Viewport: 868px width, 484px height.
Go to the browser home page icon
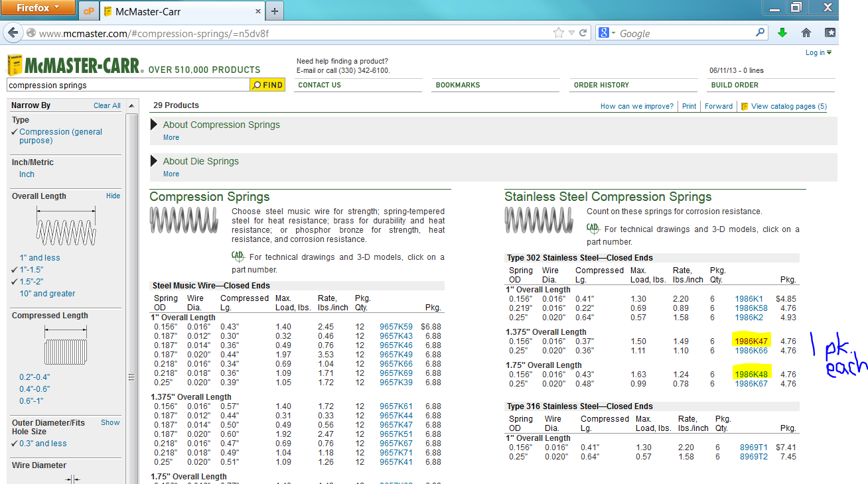[x=806, y=33]
